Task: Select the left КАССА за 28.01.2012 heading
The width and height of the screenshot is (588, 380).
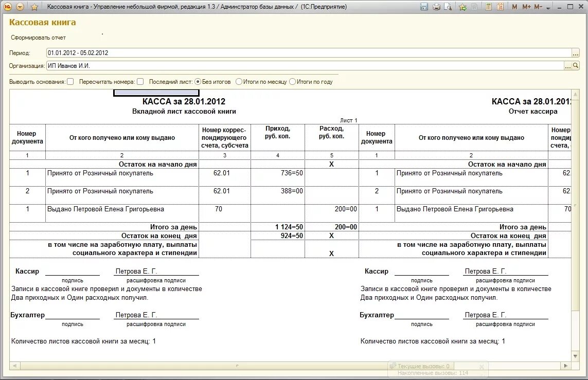Action: pos(184,101)
